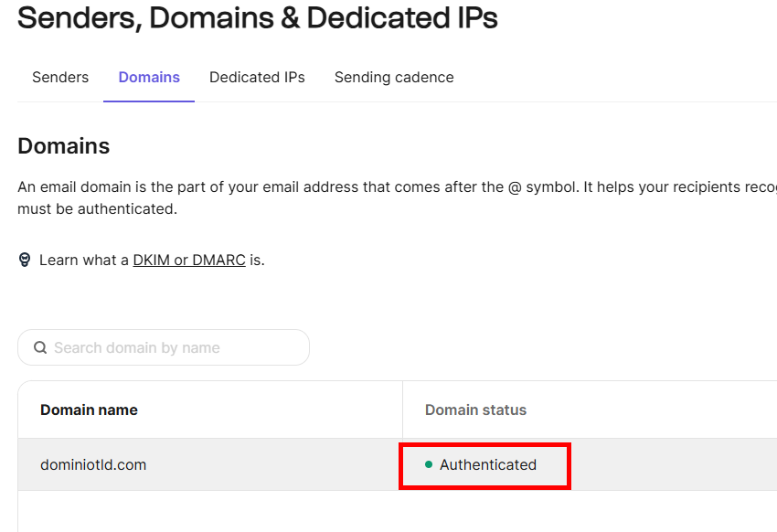Click the 'Learn what a' text
Viewport: 777px width, 532px height.
[x=84, y=260]
